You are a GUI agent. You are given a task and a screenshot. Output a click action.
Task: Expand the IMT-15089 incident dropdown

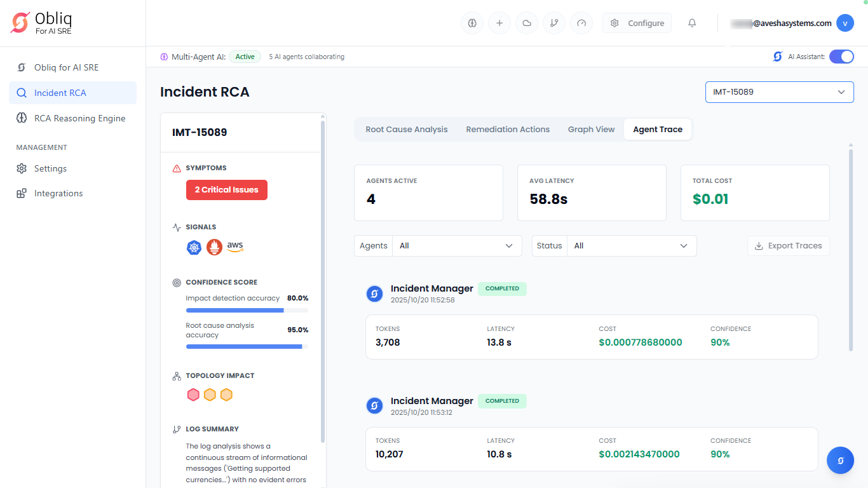779,92
